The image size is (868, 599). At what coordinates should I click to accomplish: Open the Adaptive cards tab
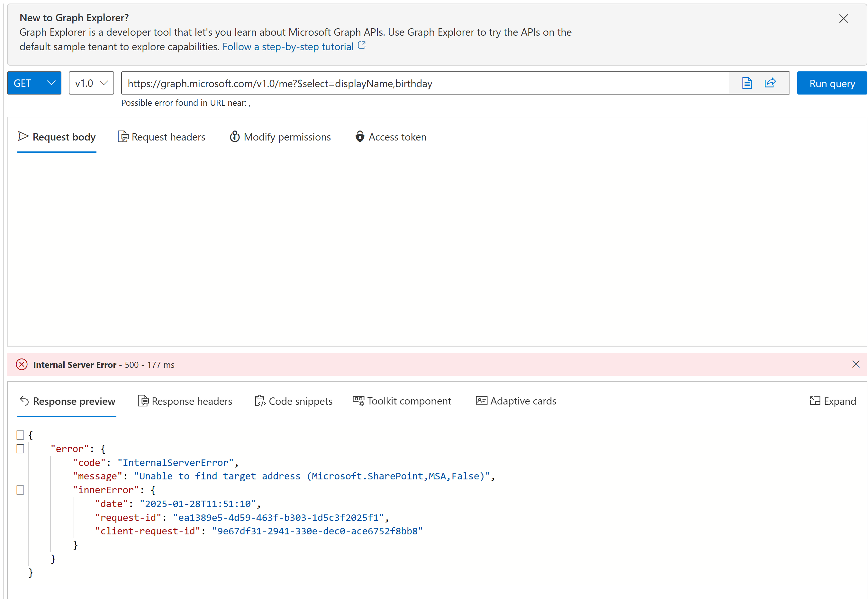point(516,401)
